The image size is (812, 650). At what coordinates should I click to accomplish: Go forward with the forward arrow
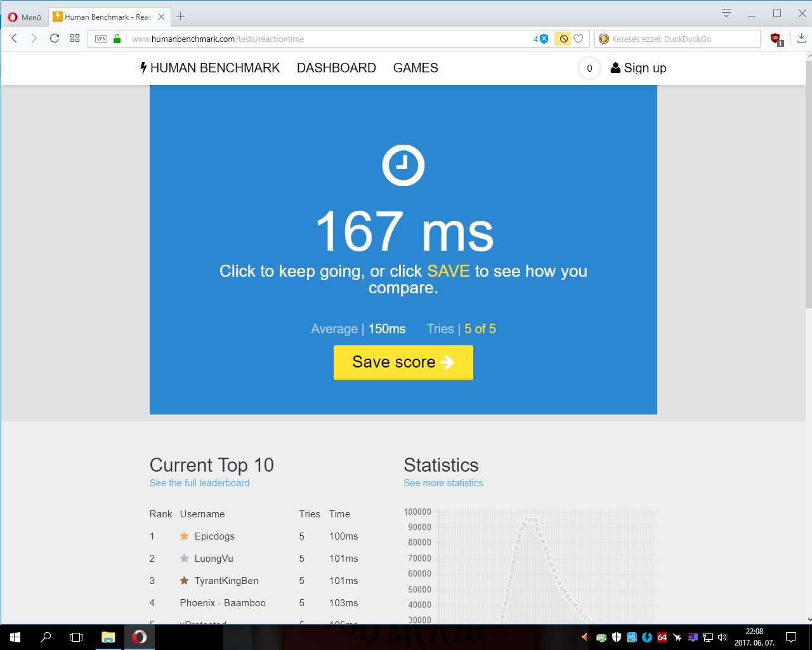pos(34,39)
